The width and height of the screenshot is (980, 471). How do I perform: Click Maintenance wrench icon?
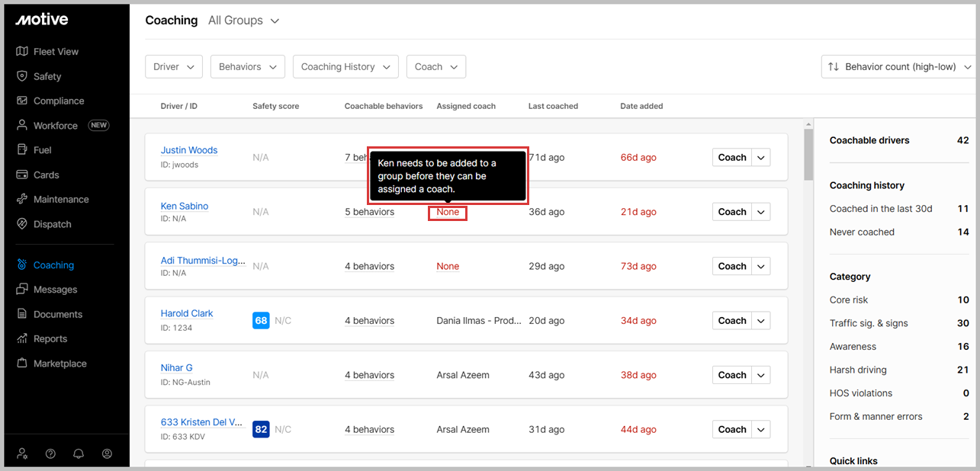coord(22,199)
